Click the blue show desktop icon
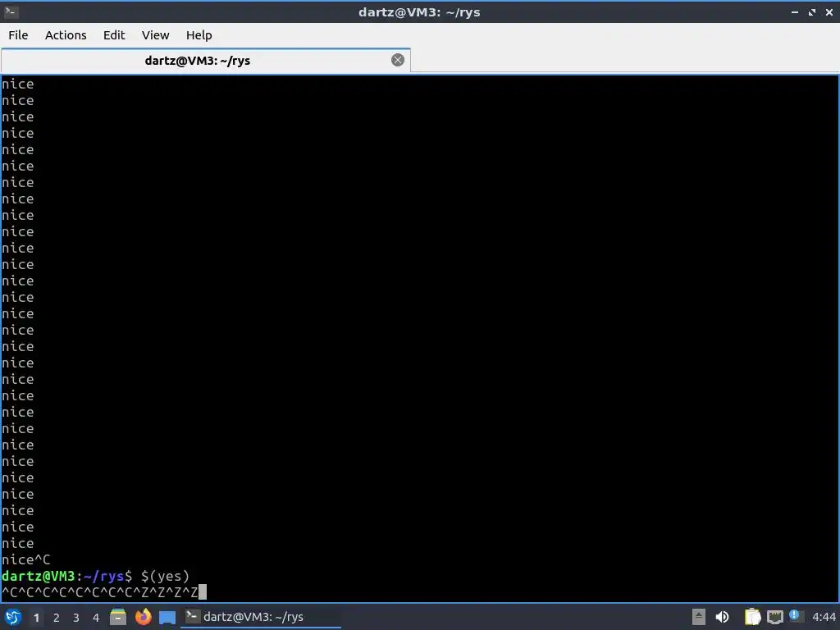Image resolution: width=840 pixels, height=630 pixels. tap(167, 617)
